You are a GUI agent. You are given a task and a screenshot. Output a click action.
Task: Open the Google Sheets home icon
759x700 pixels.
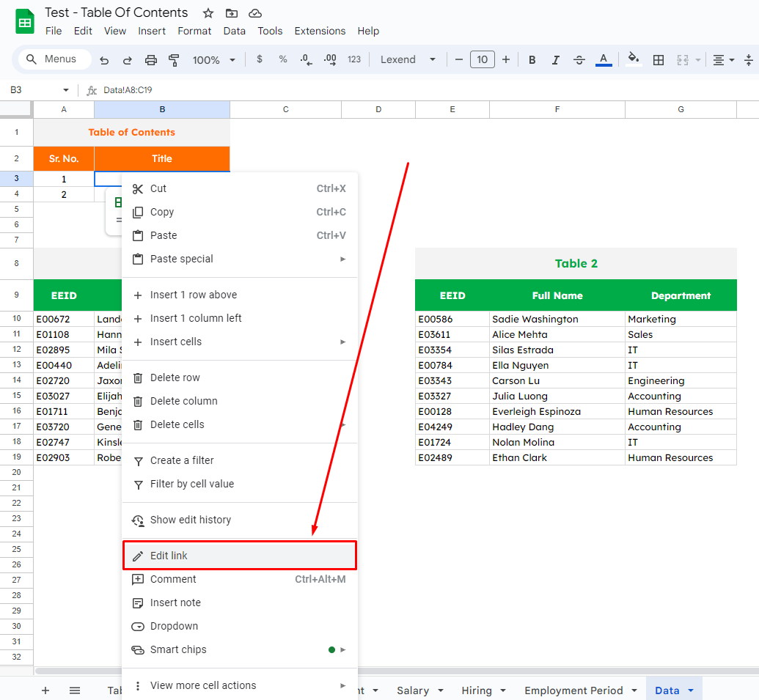[25, 22]
